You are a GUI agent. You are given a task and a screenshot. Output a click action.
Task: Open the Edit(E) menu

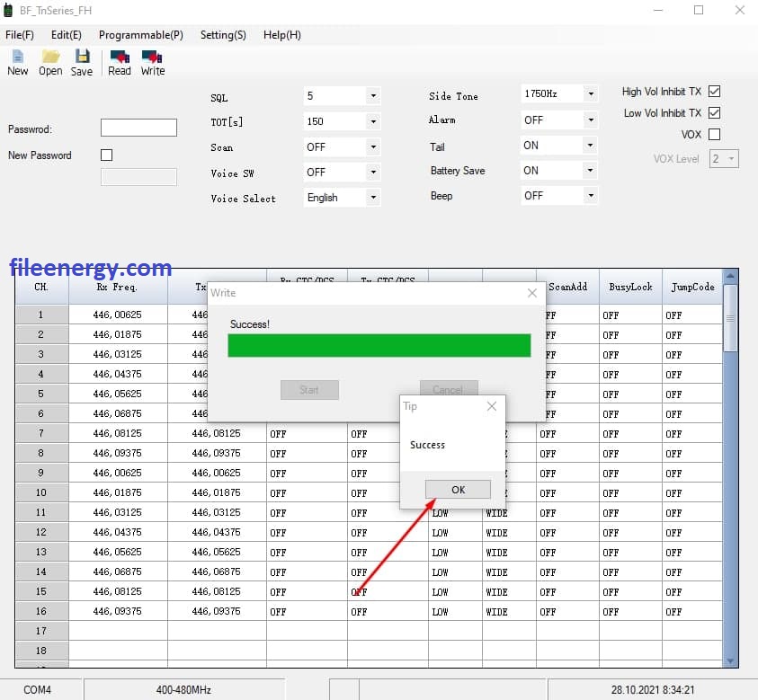[x=67, y=35]
